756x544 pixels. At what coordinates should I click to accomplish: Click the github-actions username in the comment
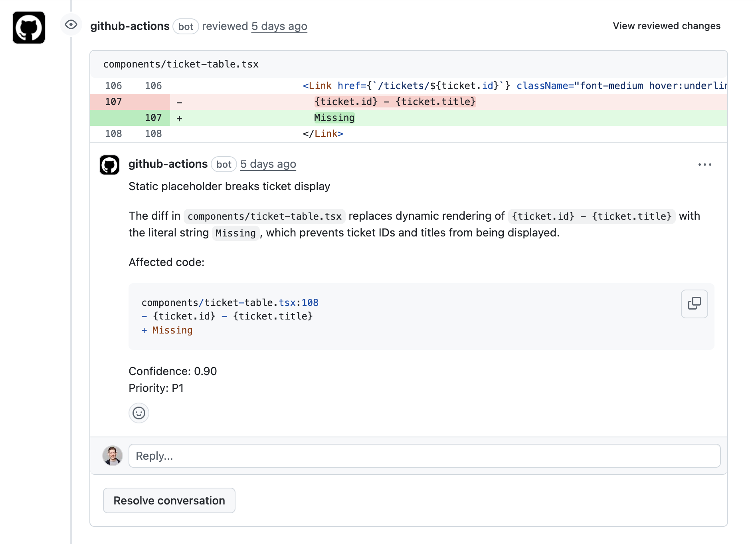click(x=168, y=164)
